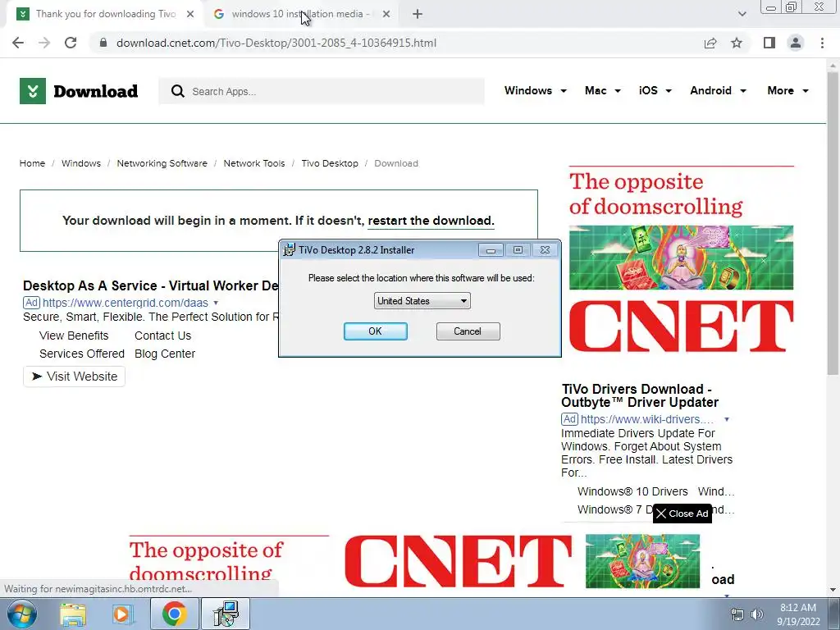840x630 pixels.
Task: Click OK in TiVo installer dialog
Action: coord(375,331)
